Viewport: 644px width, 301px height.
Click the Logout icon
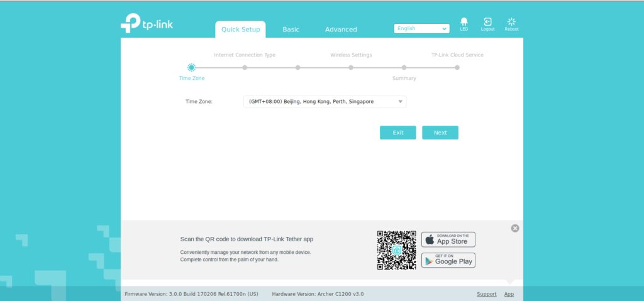(x=487, y=23)
